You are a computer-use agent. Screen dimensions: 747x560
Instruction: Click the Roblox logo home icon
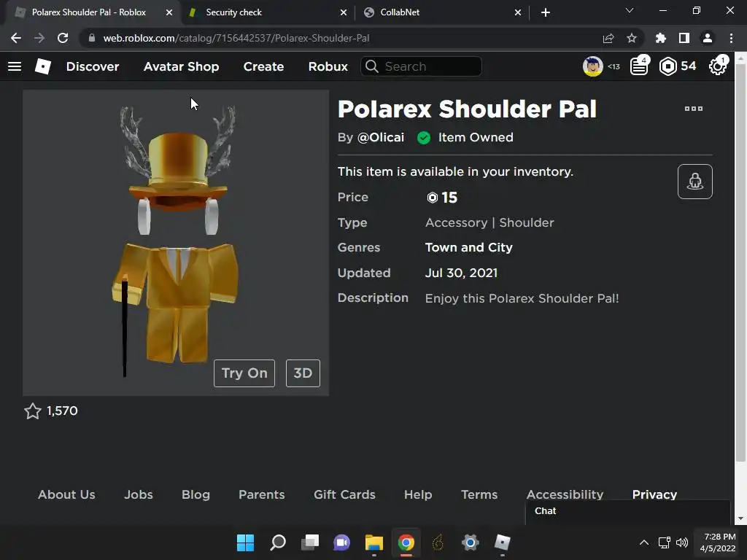[x=43, y=66]
